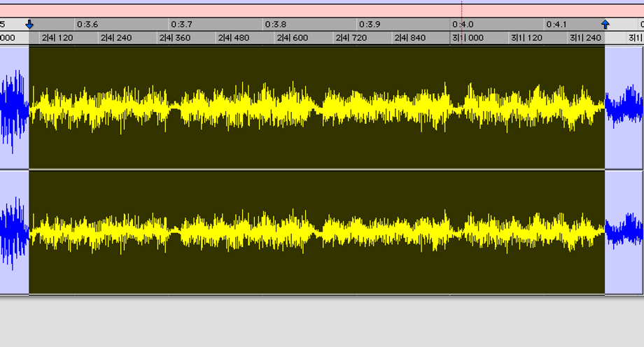Click the empty gray area below the tracks
This screenshot has width=644, height=347.
tap(322, 322)
